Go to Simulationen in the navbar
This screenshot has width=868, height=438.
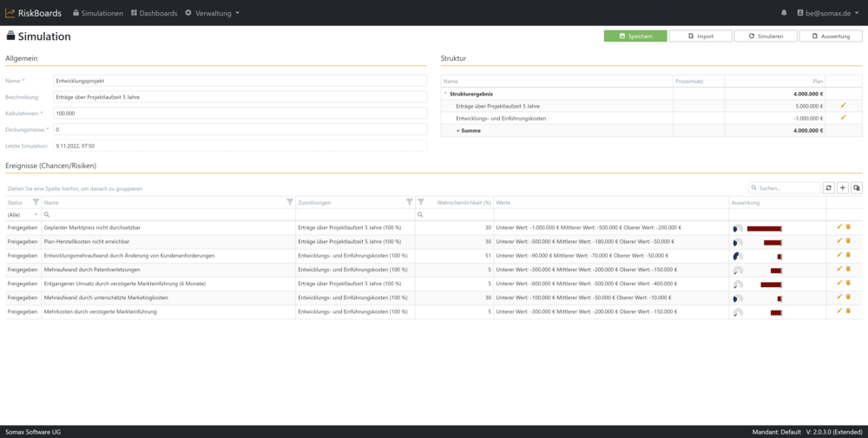(97, 13)
